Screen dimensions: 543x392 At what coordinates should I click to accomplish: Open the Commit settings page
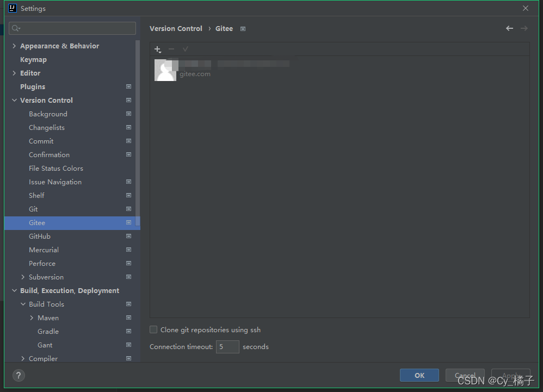(41, 141)
